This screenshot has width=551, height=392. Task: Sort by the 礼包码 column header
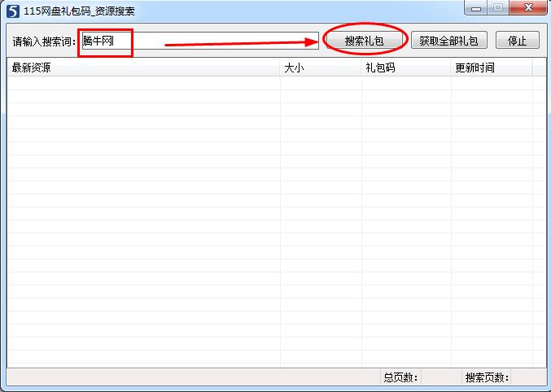click(x=406, y=68)
